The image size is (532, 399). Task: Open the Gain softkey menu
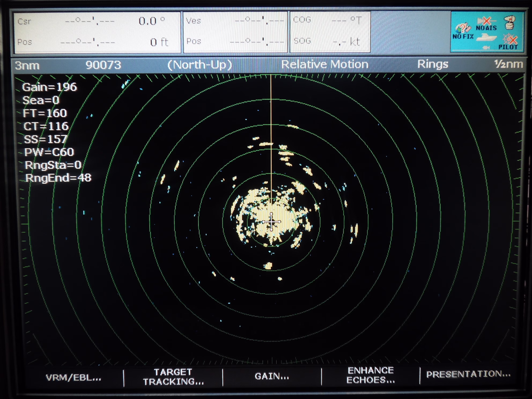pos(272,376)
